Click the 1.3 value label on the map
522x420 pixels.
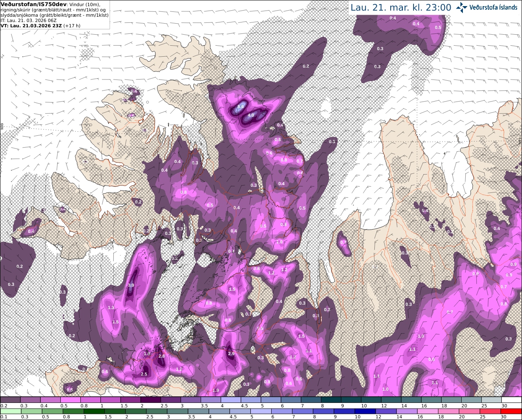coord(111,308)
